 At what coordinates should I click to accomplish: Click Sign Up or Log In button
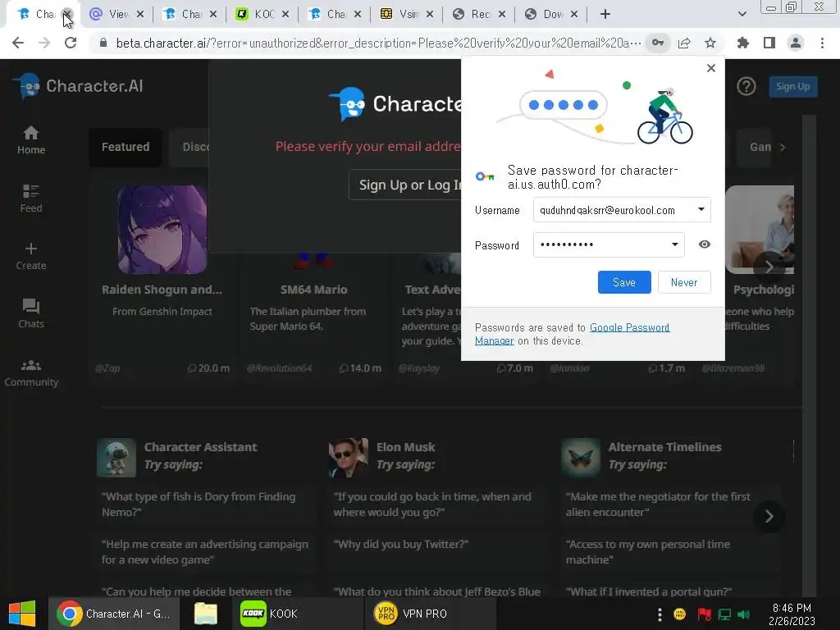(x=405, y=185)
